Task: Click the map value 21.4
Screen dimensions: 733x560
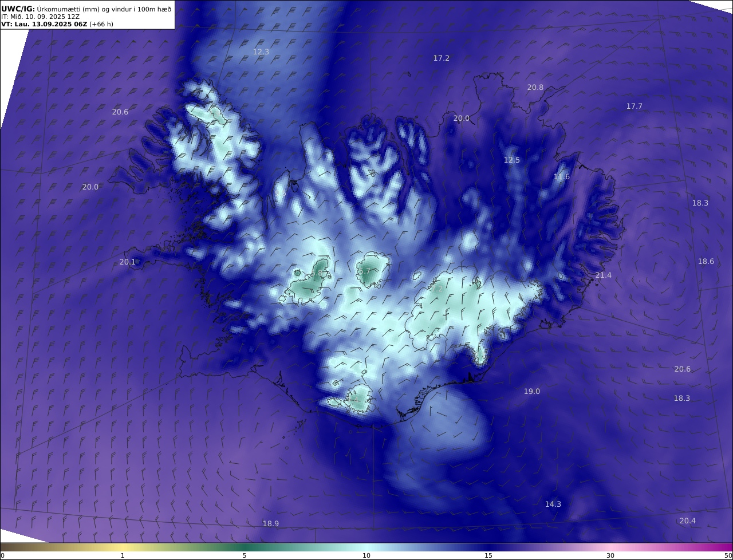Action: click(x=604, y=275)
